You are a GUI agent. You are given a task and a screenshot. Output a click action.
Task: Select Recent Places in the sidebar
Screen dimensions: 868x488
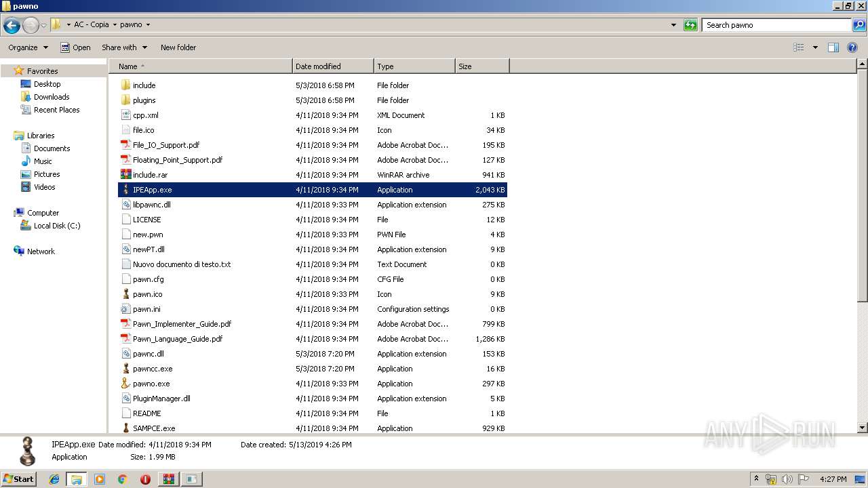56,110
